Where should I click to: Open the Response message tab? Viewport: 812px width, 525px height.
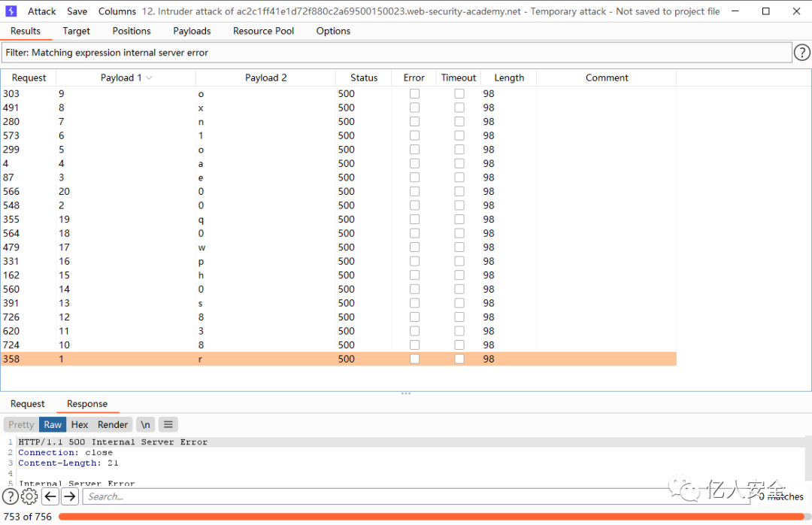87,404
